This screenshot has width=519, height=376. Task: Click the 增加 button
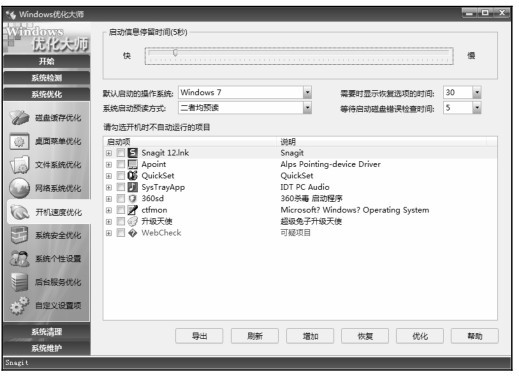pos(310,336)
